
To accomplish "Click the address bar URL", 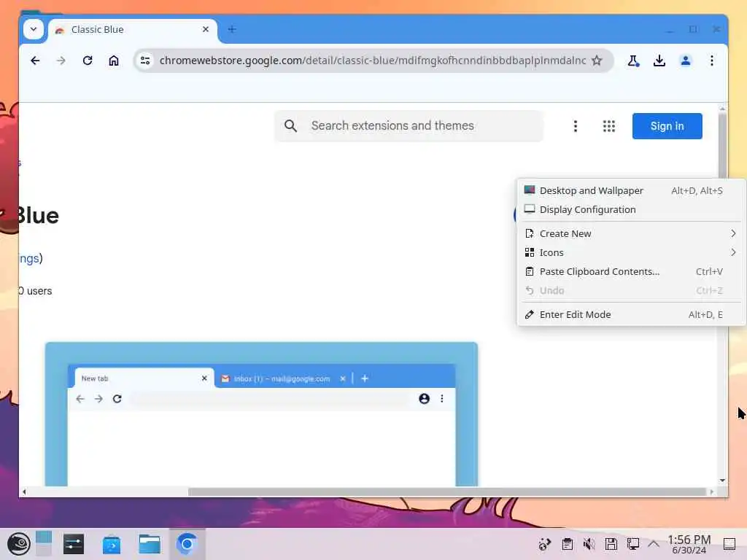I will point(373,61).
